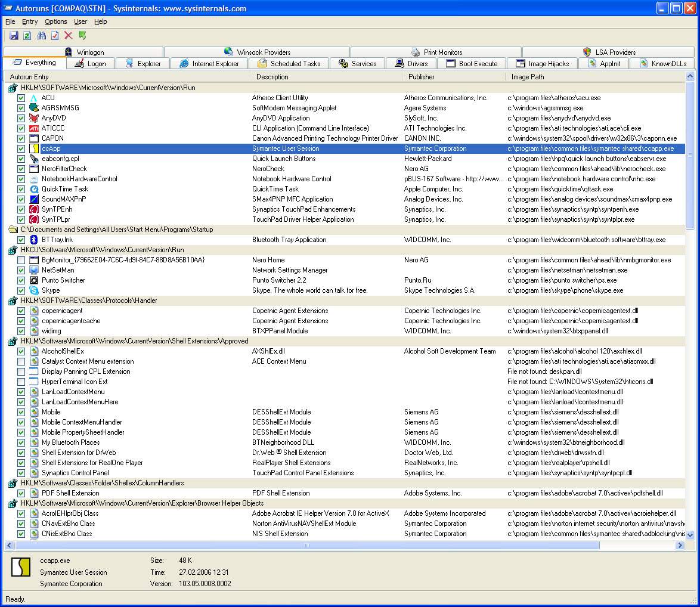
Task: Sort by the Autorun Entry column header
Action: pos(127,77)
